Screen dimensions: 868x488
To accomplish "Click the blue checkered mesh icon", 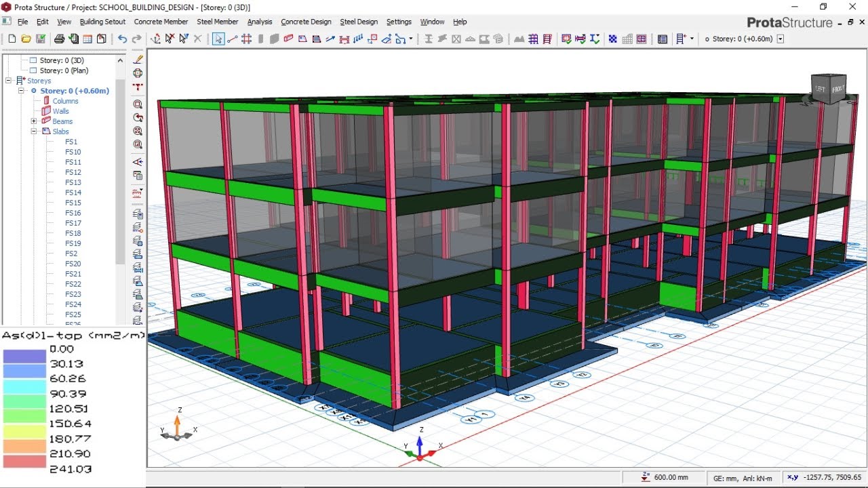I will click(613, 39).
